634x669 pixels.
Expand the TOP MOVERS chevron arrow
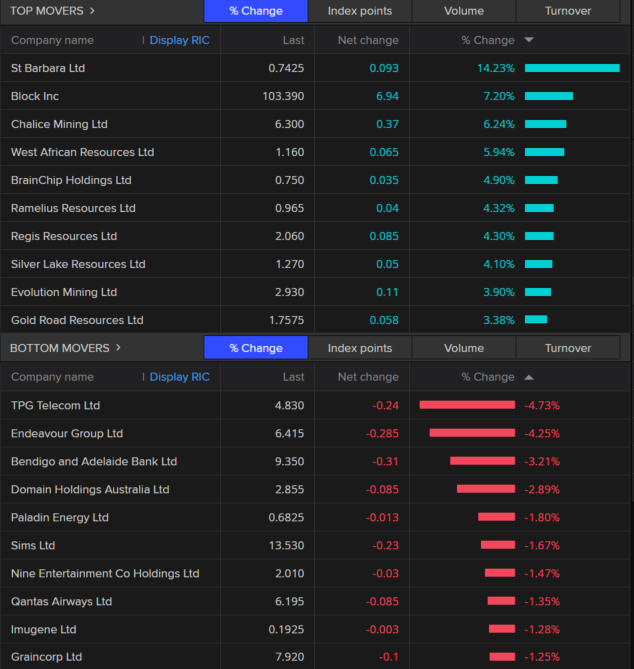click(x=92, y=11)
